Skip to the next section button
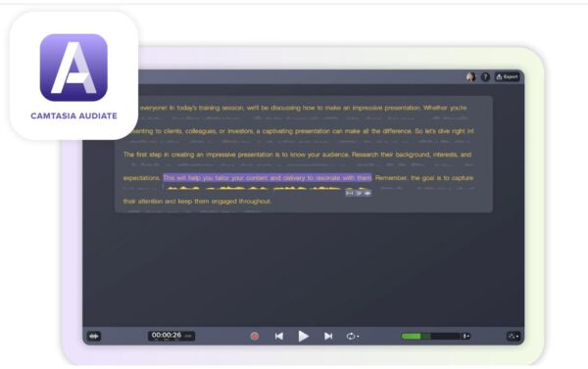 click(x=328, y=336)
